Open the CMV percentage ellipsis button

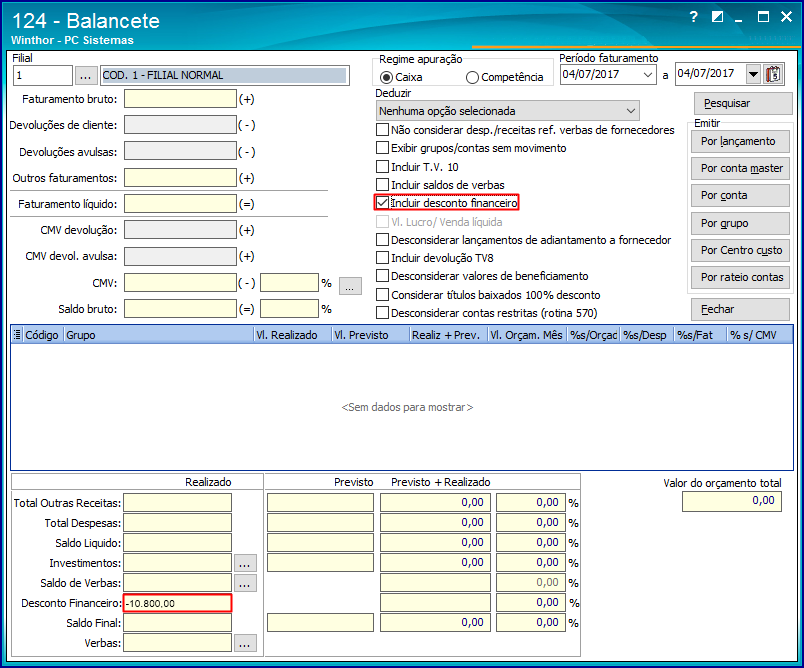[350, 286]
